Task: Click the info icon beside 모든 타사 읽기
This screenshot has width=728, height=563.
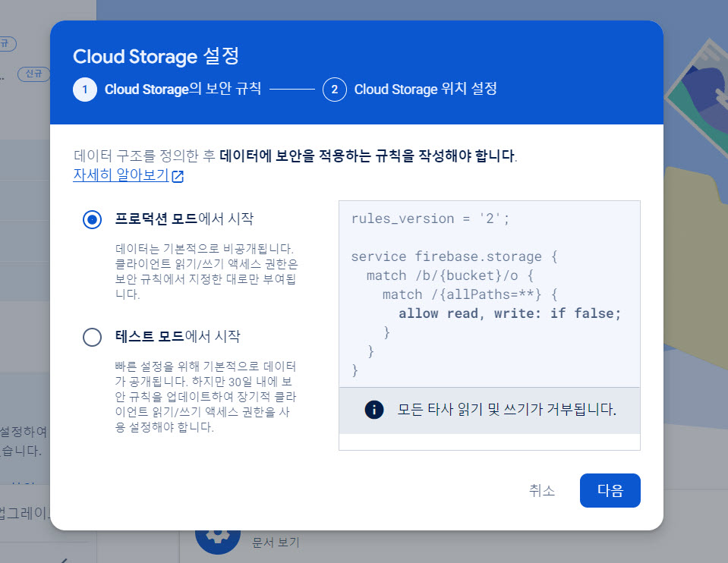Action: [x=374, y=410]
